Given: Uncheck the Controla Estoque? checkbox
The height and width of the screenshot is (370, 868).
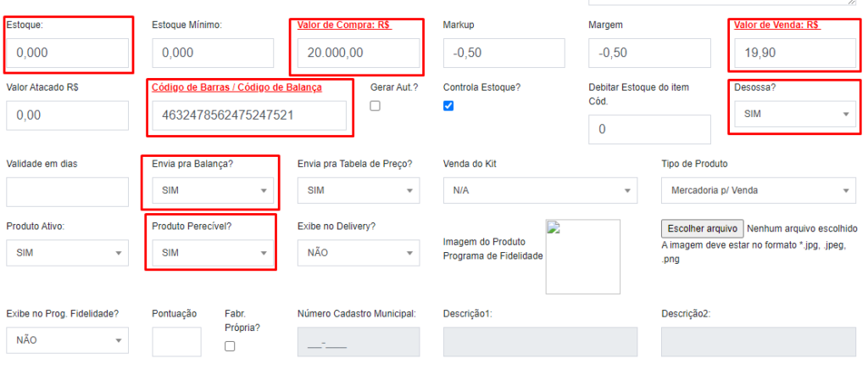Looking at the screenshot, I should 448,106.
